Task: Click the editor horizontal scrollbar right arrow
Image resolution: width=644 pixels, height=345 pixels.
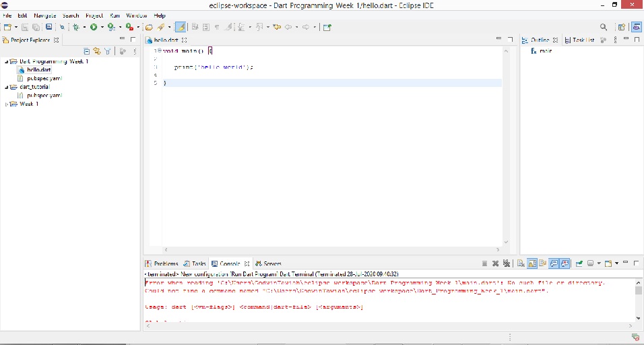Action: click(x=498, y=249)
